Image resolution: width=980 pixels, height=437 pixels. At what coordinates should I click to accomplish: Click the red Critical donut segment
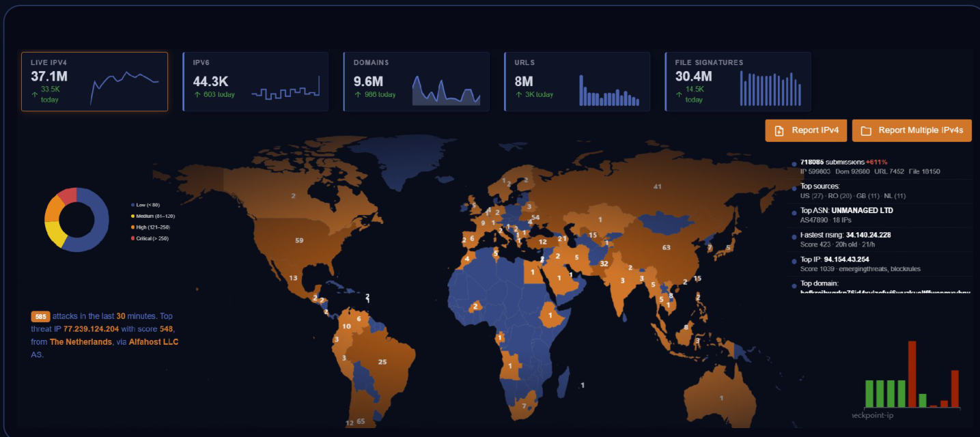[68, 197]
